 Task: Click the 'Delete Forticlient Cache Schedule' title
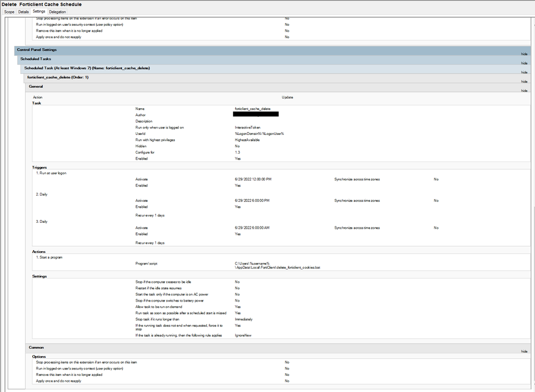(x=42, y=4)
